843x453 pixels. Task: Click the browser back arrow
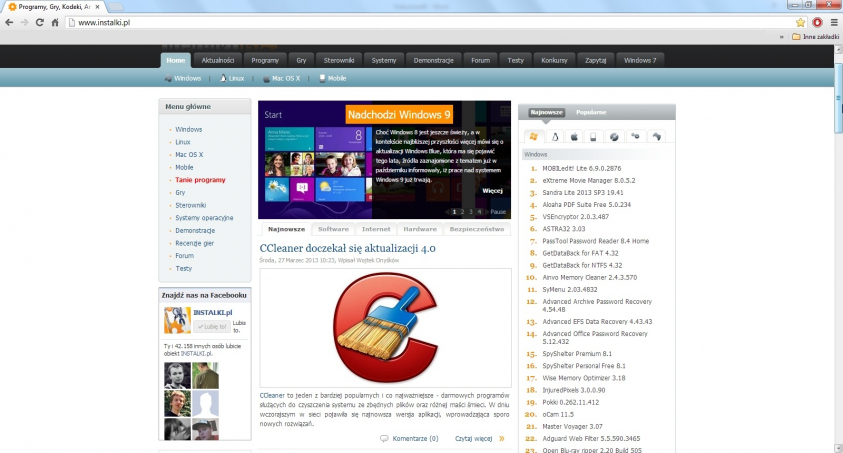pyautogui.click(x=8, y=21)
